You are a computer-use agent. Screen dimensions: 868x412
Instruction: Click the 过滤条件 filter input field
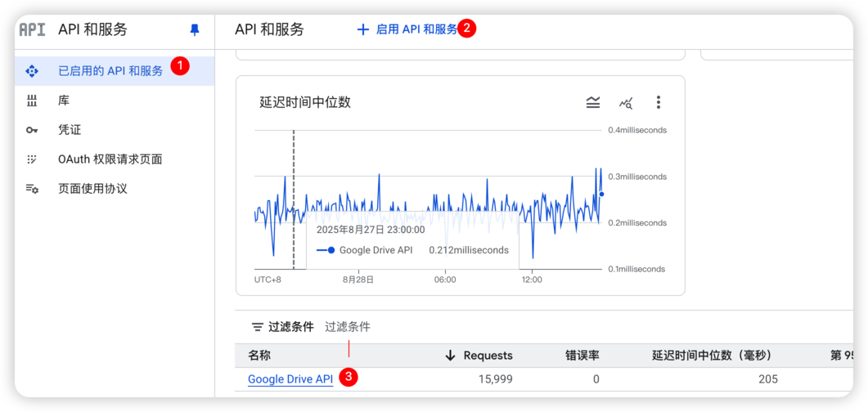coord(348,327)
